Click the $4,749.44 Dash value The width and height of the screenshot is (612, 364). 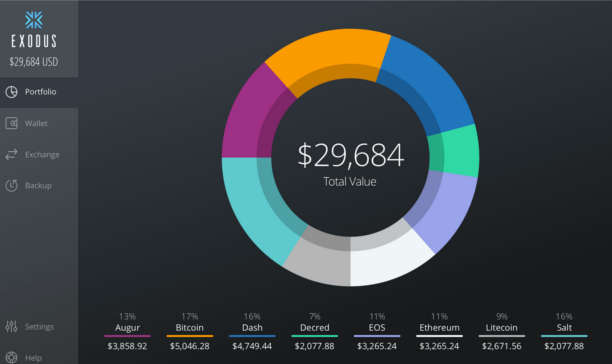(x=252, y=346)
